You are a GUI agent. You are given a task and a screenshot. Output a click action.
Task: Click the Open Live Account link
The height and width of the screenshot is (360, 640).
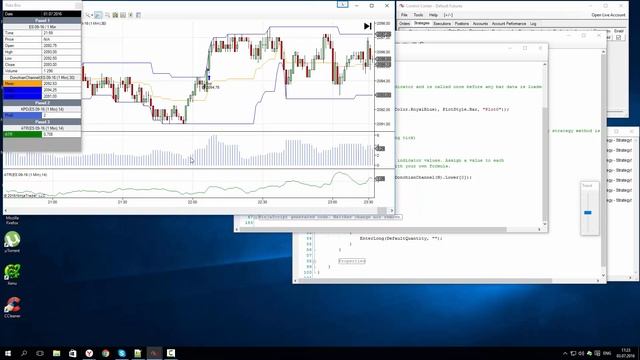point(608,15)
